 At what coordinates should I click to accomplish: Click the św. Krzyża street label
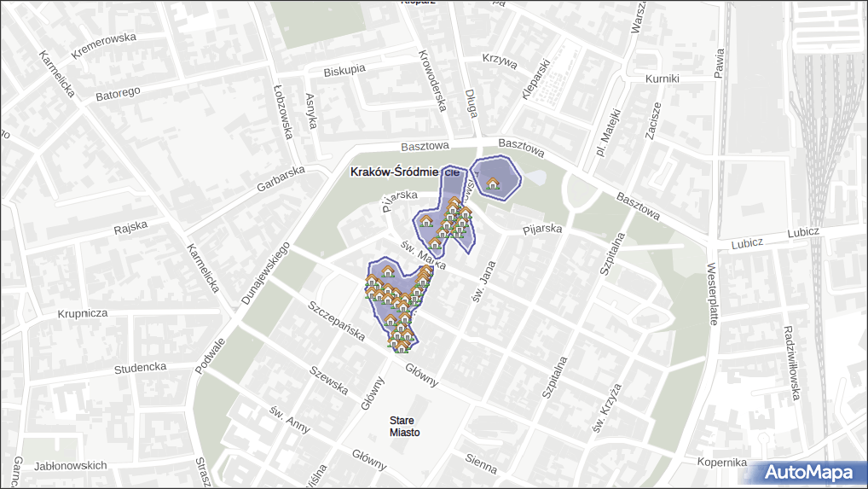(x=607, y=408)
